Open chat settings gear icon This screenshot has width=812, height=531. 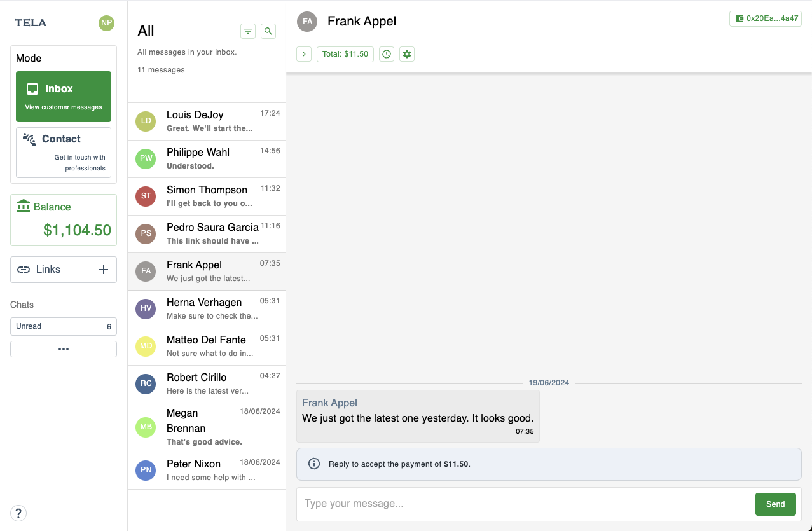coord(407,54)
